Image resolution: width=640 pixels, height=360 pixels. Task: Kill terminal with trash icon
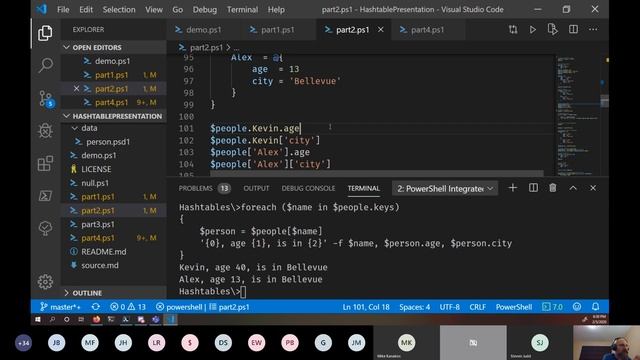(553, 188)
